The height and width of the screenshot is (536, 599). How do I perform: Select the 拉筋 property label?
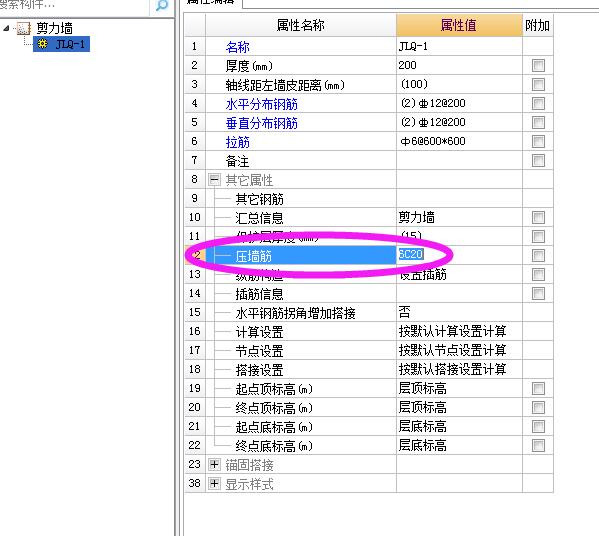pyautogui.click(x=238, y=142)
